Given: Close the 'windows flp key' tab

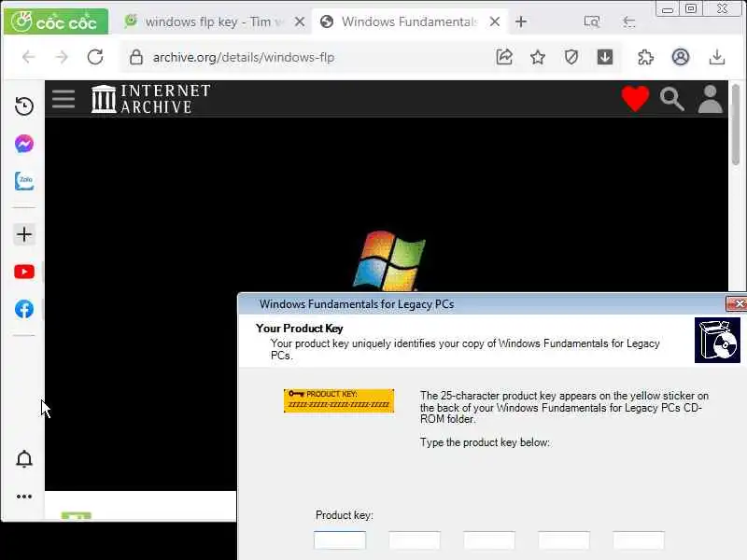Looking at the screenshot, I should (x=299, y=21).
